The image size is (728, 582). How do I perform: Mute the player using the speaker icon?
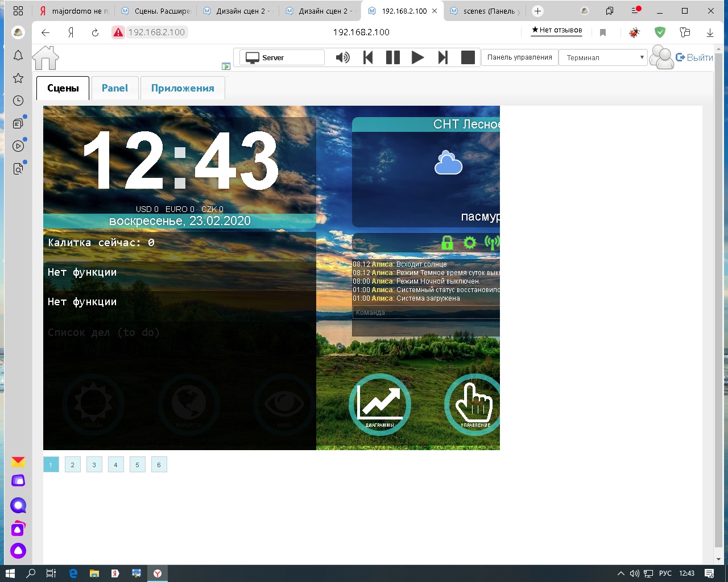pos(342,57)
